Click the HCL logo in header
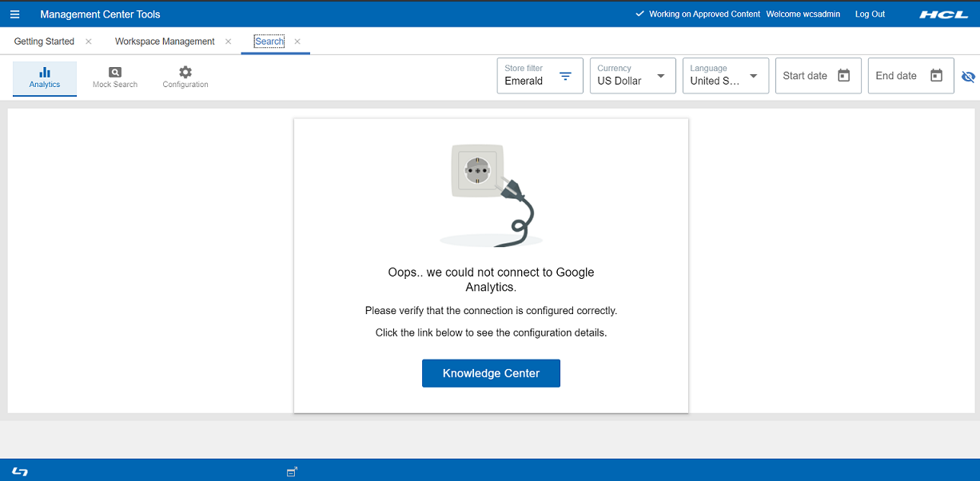This screenshot has width=980, height=481. click(943, 14)
